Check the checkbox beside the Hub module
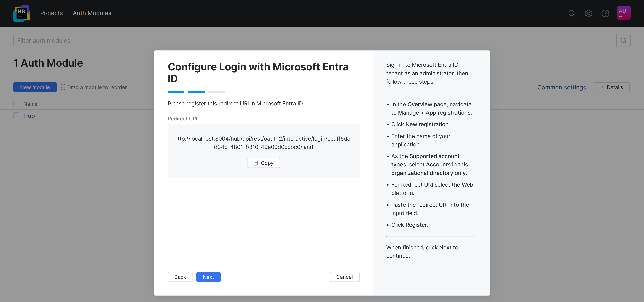 tap(16, 115)
